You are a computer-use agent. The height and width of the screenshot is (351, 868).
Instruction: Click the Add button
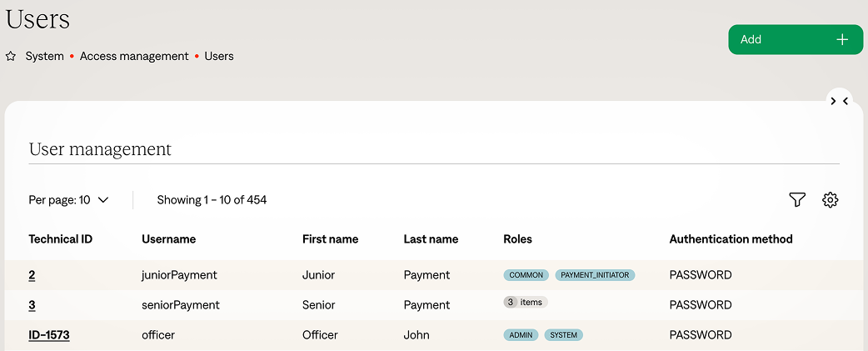click(x=795, y=39)
